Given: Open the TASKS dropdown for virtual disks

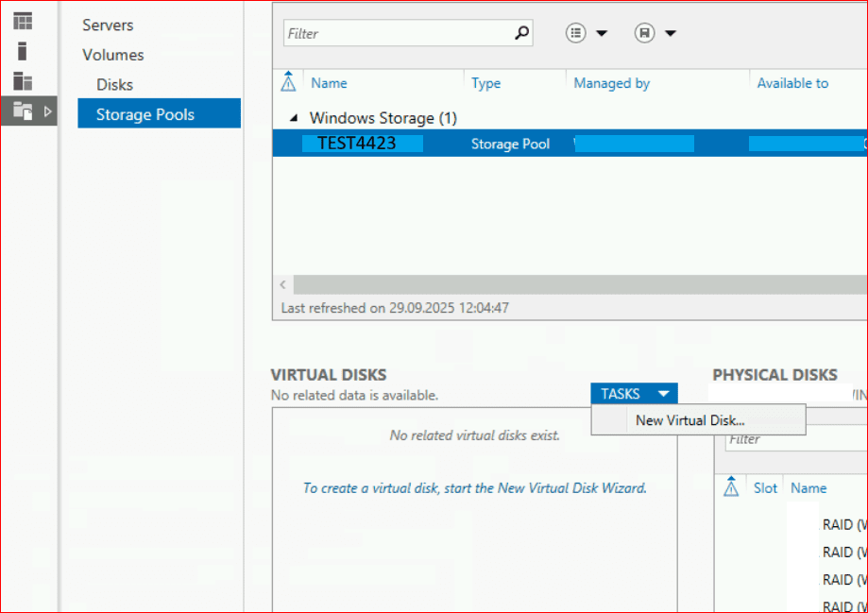Looking at the screenshot, I should [634, 394].
